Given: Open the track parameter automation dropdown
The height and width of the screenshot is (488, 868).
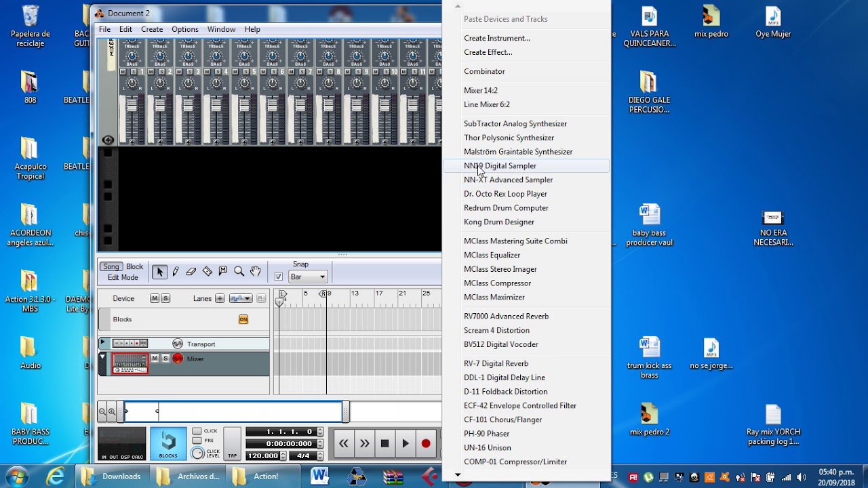Looking at the screenshot, I should [x=241, y=298].
